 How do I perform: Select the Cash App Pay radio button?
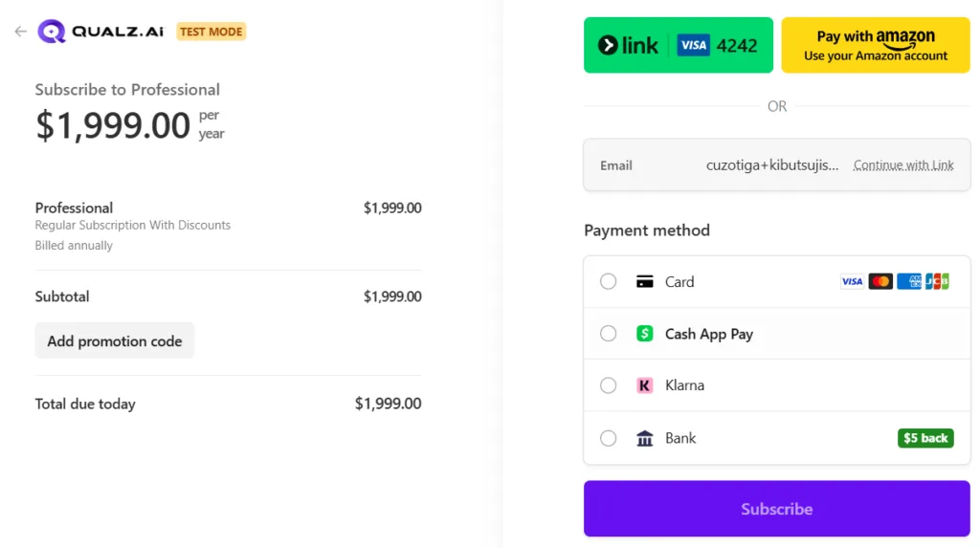click(609, 334)
